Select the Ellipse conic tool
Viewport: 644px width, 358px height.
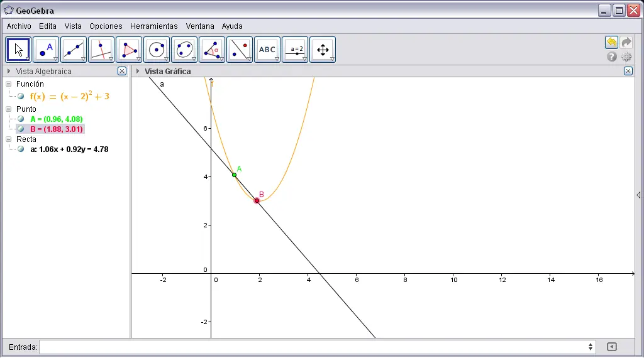(x=184, y=50)
